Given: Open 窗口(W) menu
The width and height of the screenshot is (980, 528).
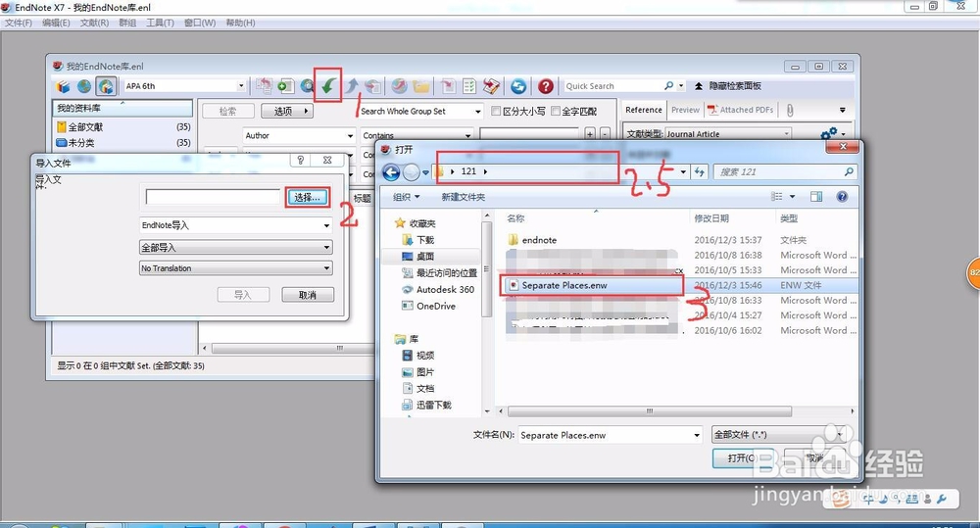Looking at the screenshot, I should pos(200,23).
